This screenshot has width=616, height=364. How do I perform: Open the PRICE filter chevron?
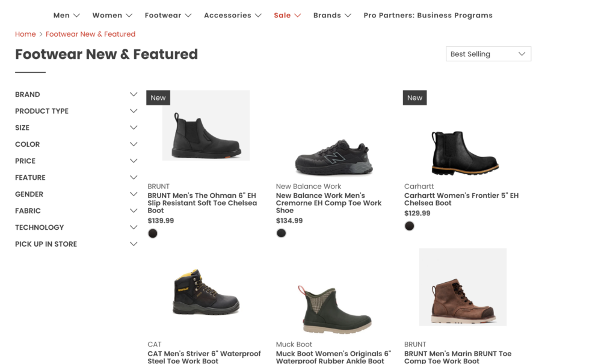pyautogui.click(x=134, y=161)
